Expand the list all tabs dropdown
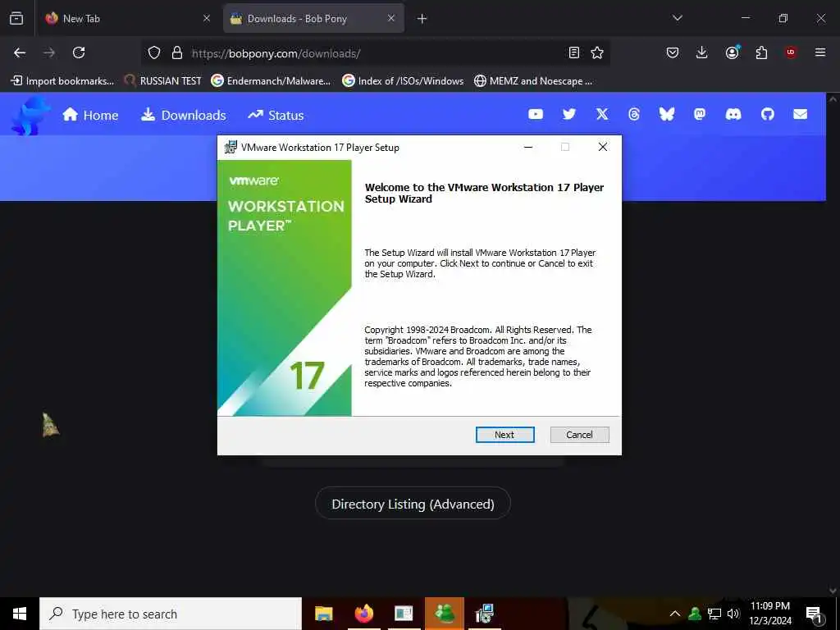 677,18
